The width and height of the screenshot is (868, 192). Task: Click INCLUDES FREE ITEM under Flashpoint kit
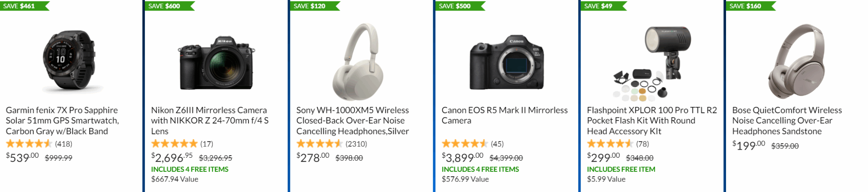(x=621, y=169)
